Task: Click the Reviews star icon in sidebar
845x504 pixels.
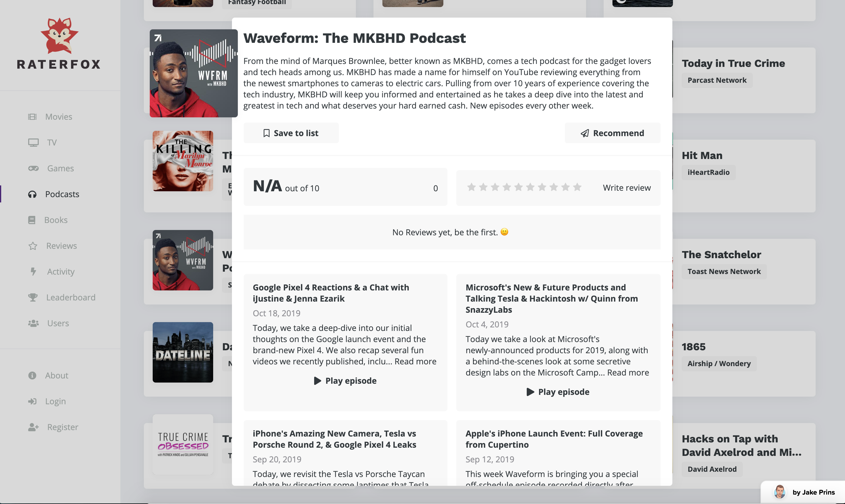Action: coord(33,246)
